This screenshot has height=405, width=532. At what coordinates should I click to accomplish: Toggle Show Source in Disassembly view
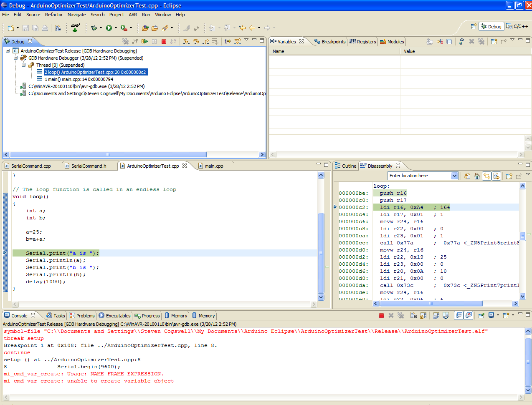[x=496, y=176]
